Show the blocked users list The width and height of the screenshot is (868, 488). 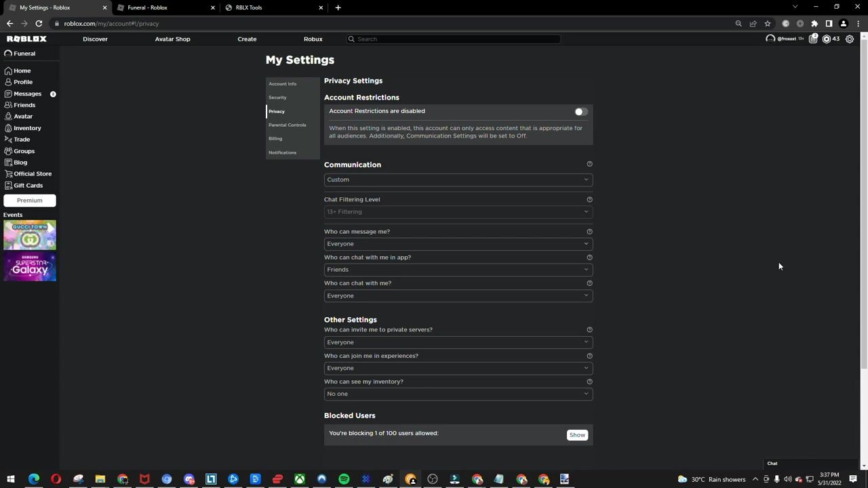pos(577,435)
